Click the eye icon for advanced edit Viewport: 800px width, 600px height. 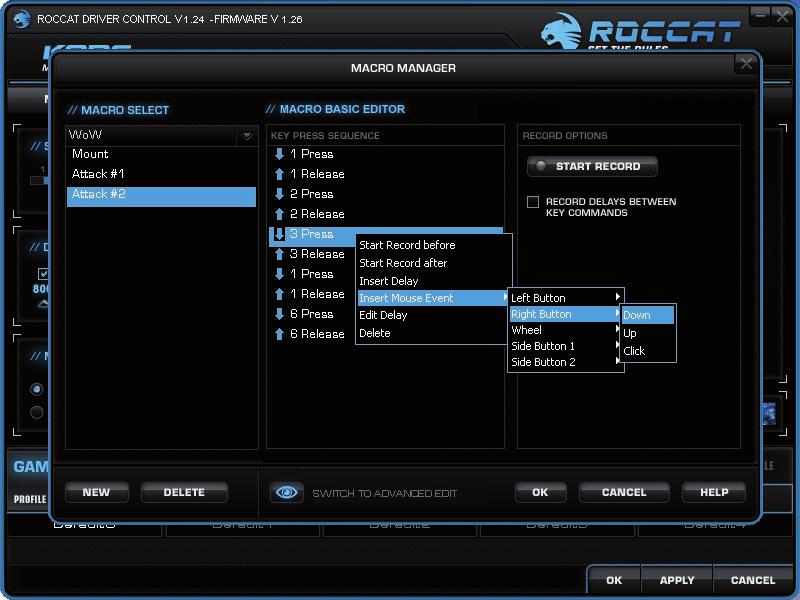286,492
